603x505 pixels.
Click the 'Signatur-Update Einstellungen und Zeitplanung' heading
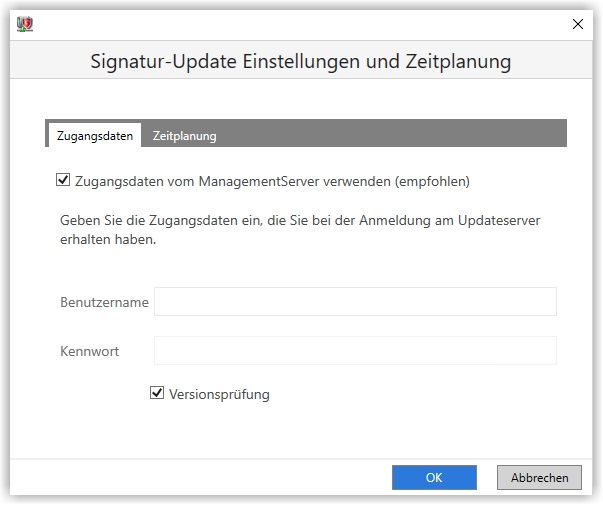(x=301, y=61)
